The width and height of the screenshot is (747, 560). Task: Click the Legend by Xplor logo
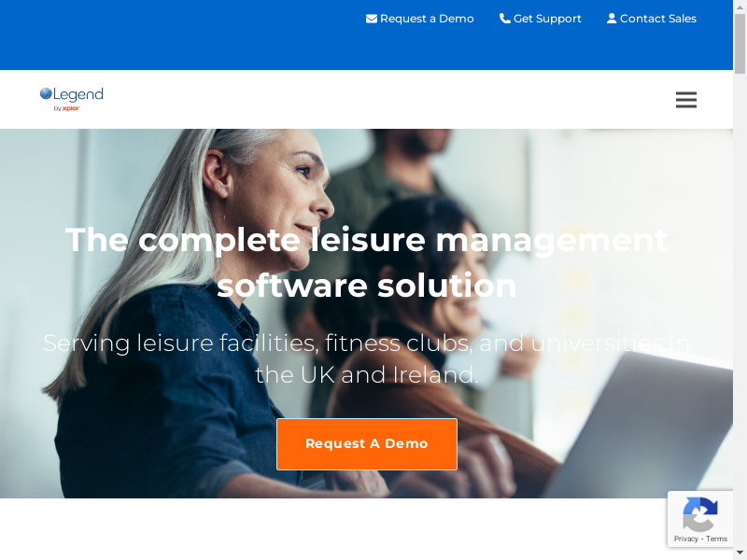(x=72, y=99)
